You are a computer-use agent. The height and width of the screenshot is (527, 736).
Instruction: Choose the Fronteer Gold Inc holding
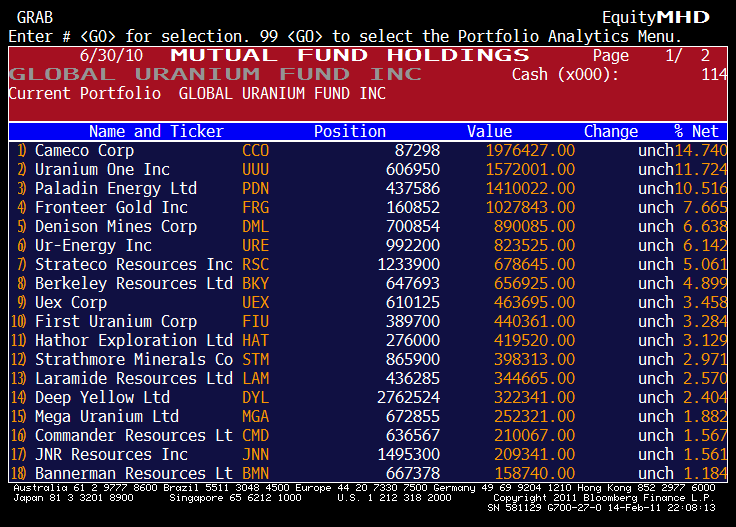[x=368, y=207]
